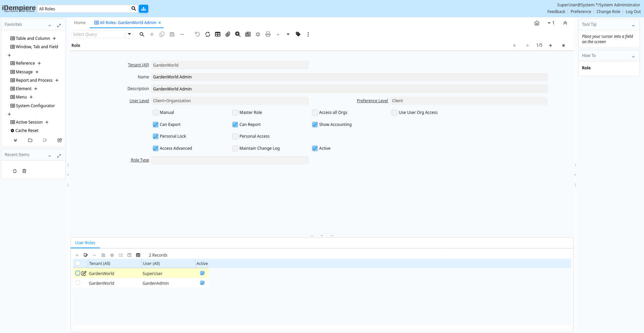644x333 pixels.
Task: Click the print icon in toolbar
Action: click(x=268, y=34)
